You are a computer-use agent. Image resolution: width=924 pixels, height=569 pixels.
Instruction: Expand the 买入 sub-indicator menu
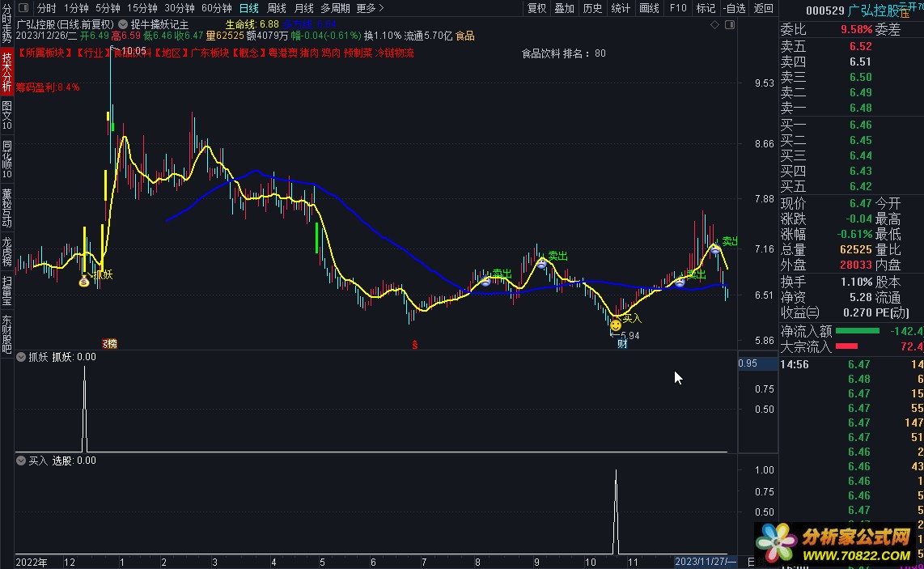click(x=21, y=461)
